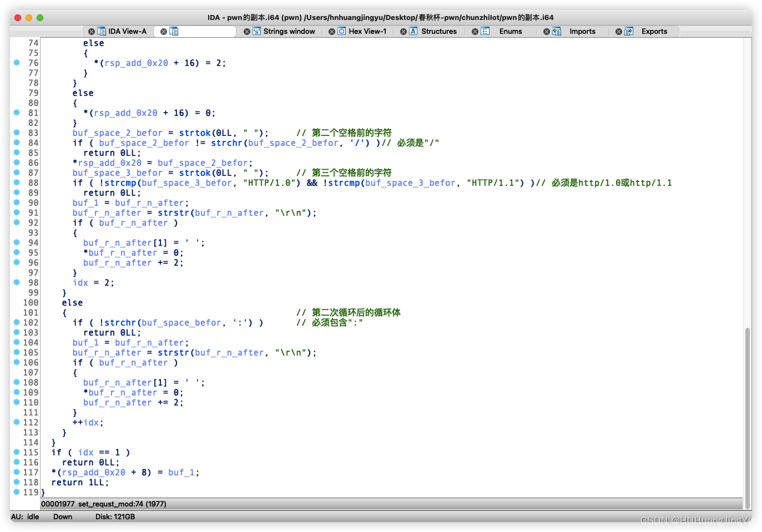Click the Structures tab icon
This screenshot has width=762, height=532.
click(413, 32)
